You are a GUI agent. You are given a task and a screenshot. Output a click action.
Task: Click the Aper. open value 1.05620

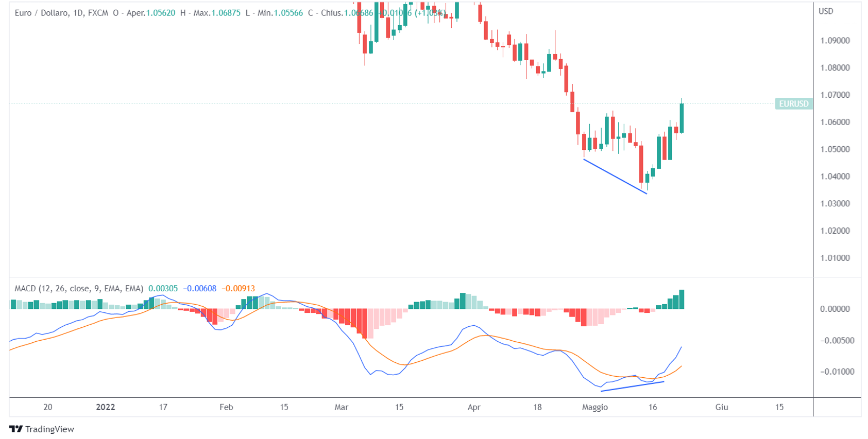click(x=161, y=13)
